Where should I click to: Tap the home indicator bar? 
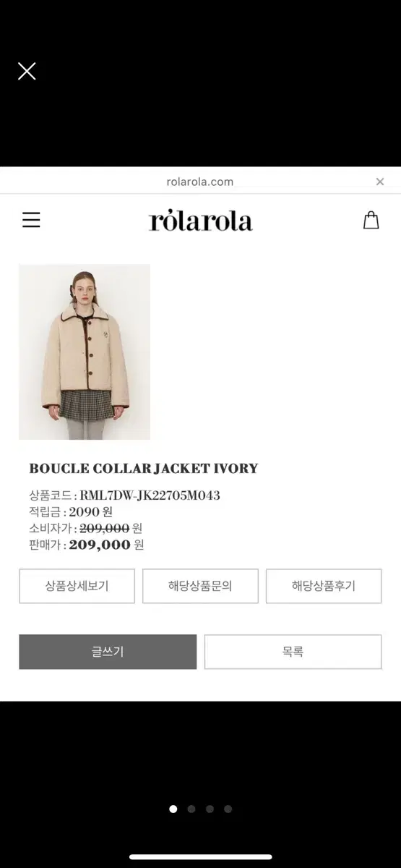pyautogui.click(x=201, y=857)
